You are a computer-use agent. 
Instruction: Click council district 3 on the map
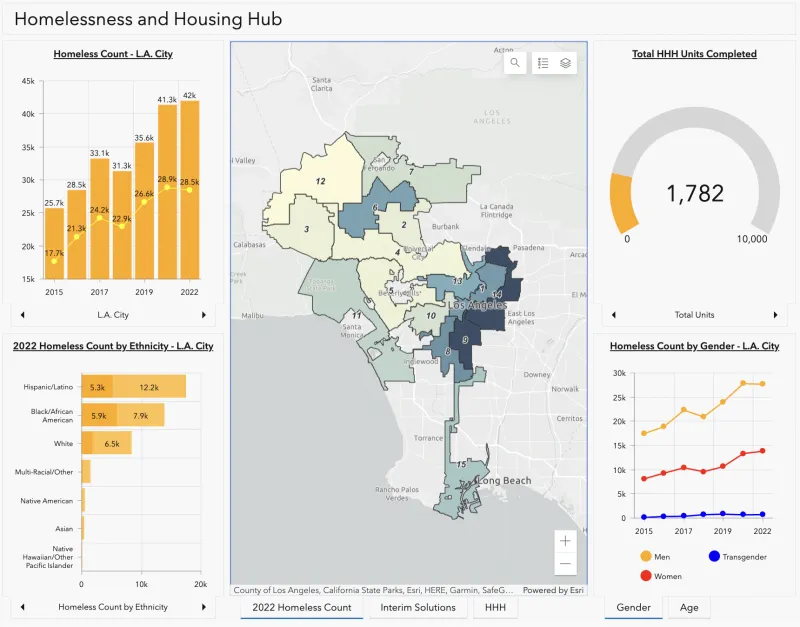point(307,229)
